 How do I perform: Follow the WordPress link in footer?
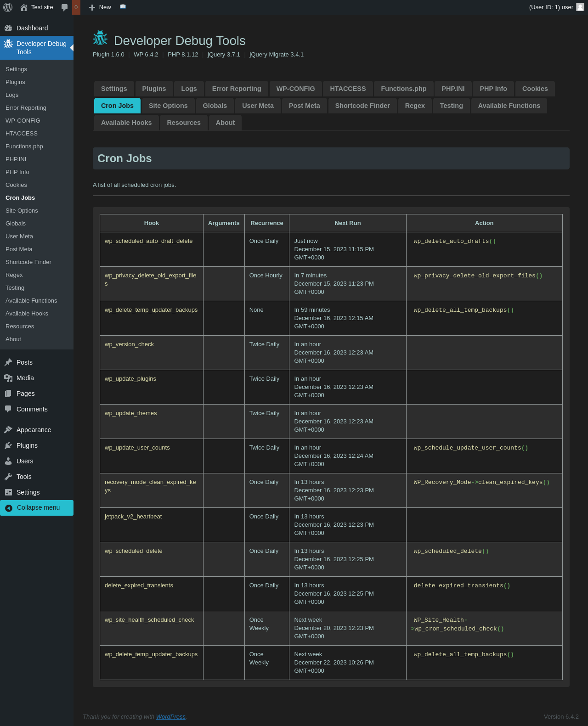click(170, 717)
